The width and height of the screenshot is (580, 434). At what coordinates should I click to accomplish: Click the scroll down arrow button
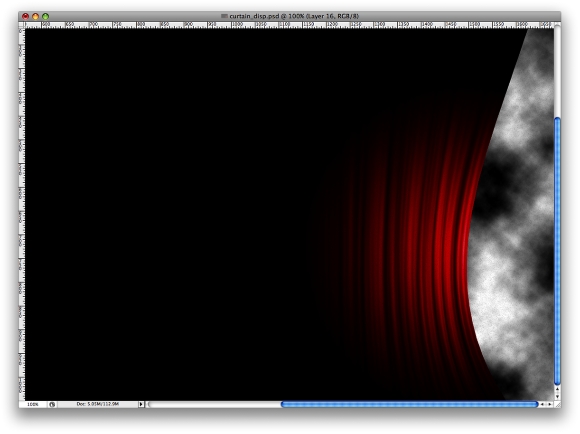[x=557, y=396]
